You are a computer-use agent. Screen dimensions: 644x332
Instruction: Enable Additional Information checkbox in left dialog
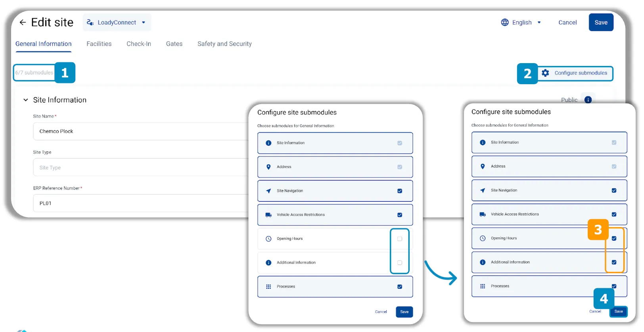[400, 263]
